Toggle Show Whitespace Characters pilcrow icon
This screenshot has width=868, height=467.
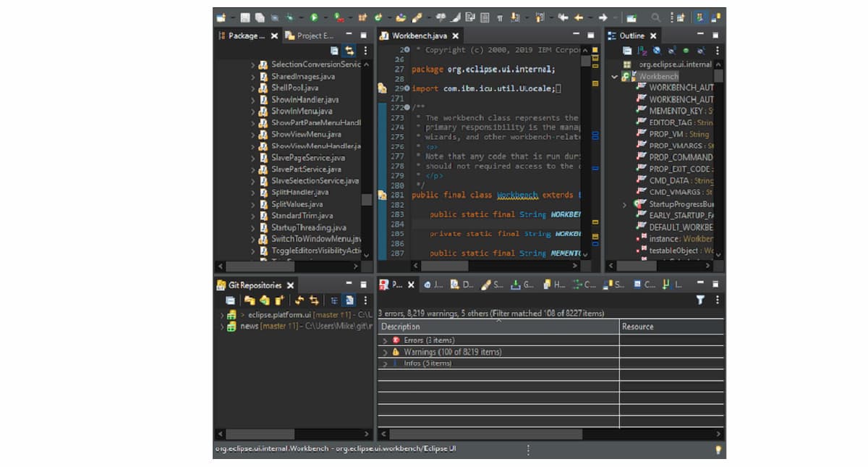(500, 17)
